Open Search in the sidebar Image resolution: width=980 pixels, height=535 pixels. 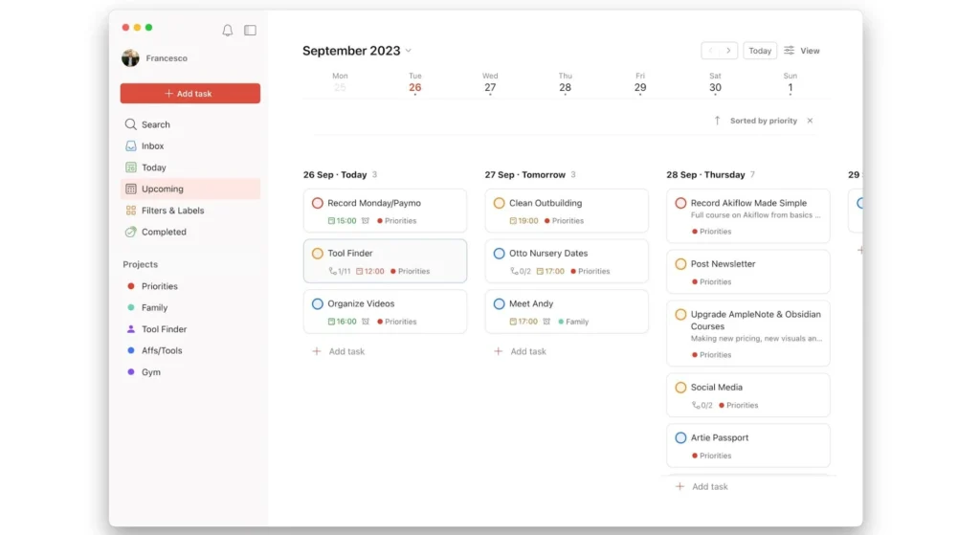(x=190, y=124)
